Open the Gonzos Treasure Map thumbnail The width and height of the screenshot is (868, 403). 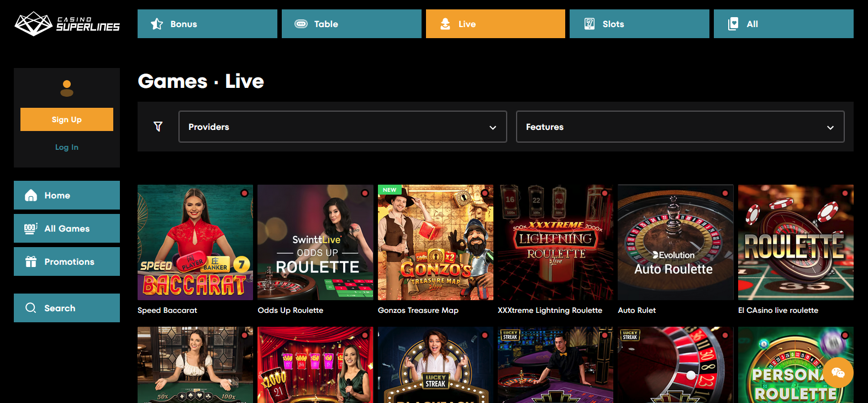click(x=435, y=242)
